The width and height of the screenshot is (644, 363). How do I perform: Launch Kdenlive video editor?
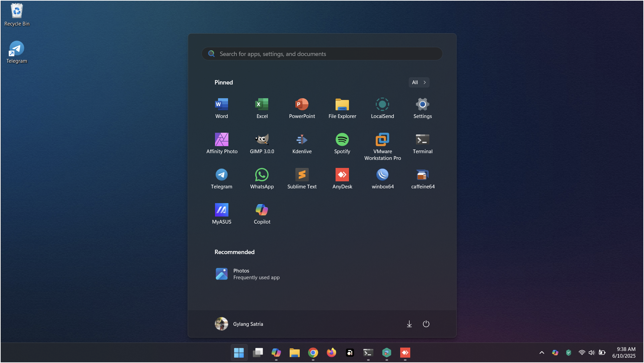click(x=302, y=143)
